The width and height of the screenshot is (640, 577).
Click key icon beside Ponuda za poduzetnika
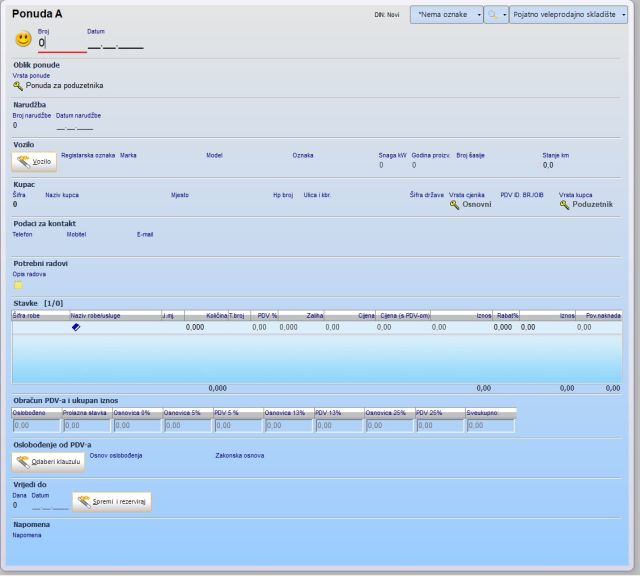point(18,86)
